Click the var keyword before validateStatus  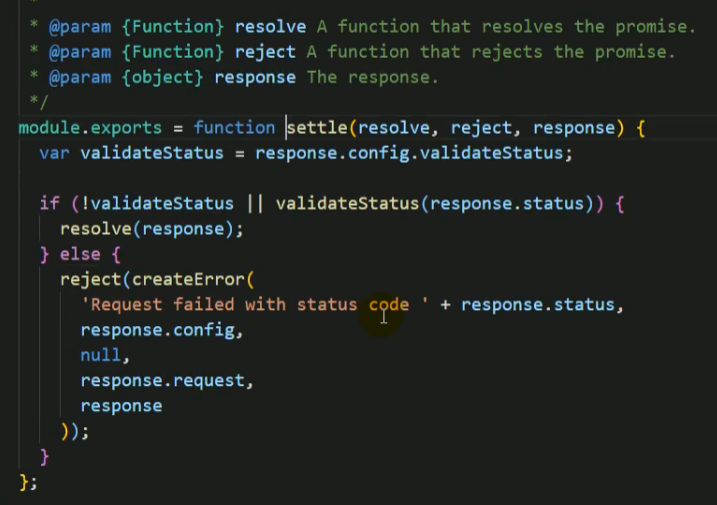[54, 153]
